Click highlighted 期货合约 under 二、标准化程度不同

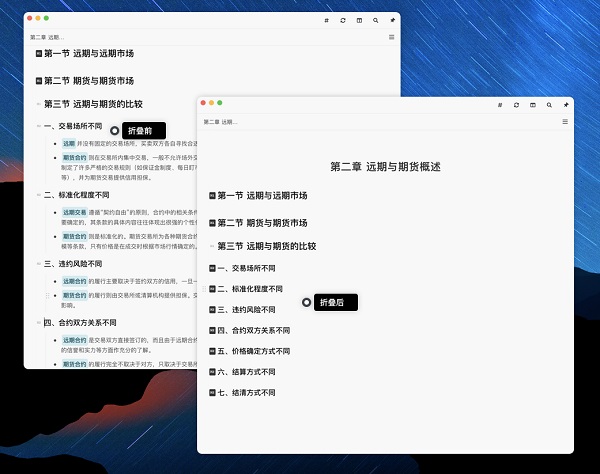tap(75, 236)
